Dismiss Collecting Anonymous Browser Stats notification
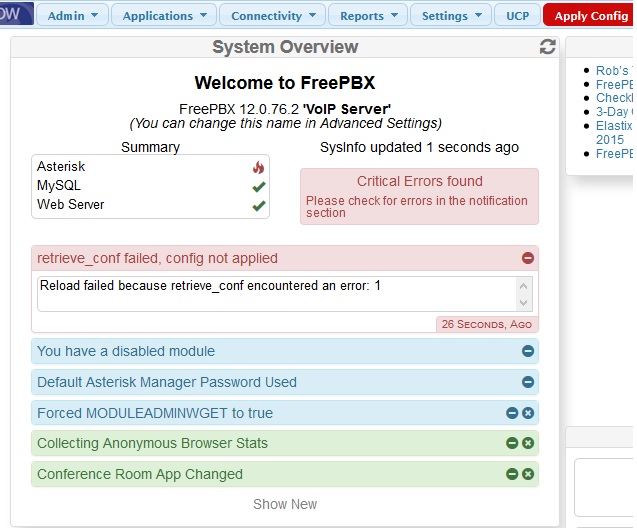The image size is (637, 532). (528, 443)
